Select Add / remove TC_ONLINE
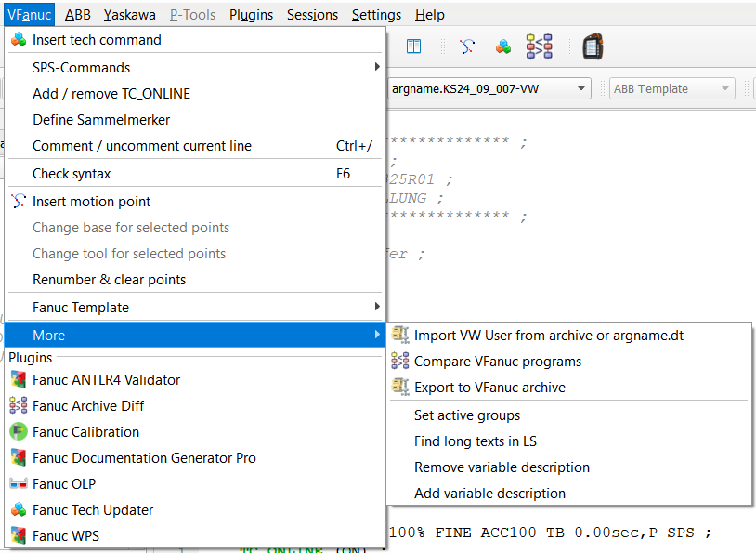Viewport: 756px width, 553px height. point(195,94)
